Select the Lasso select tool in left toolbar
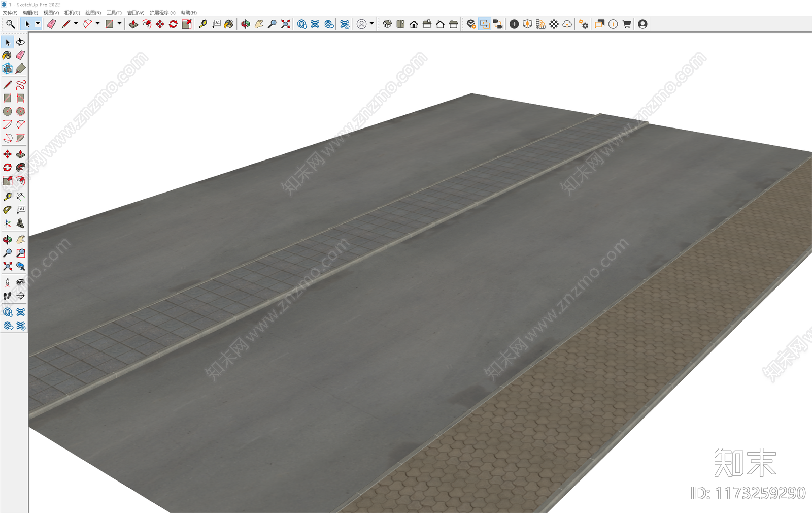The image size is (812, 513). pos(21,42)
